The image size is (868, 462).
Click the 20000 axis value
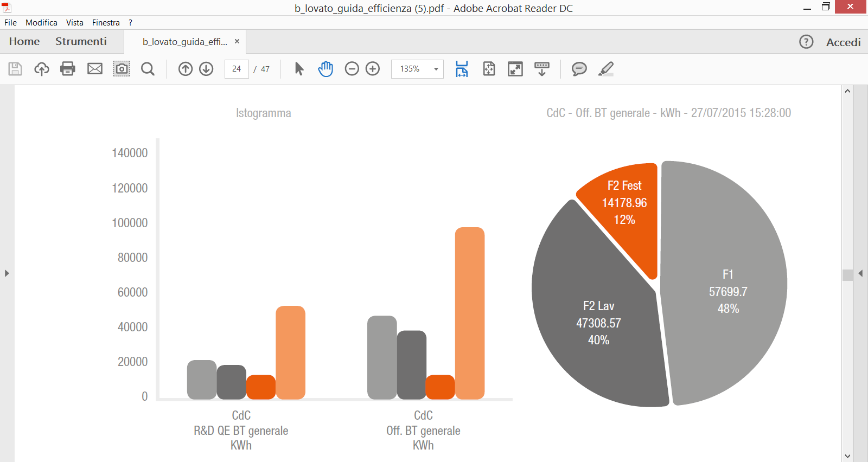point(132,362)
